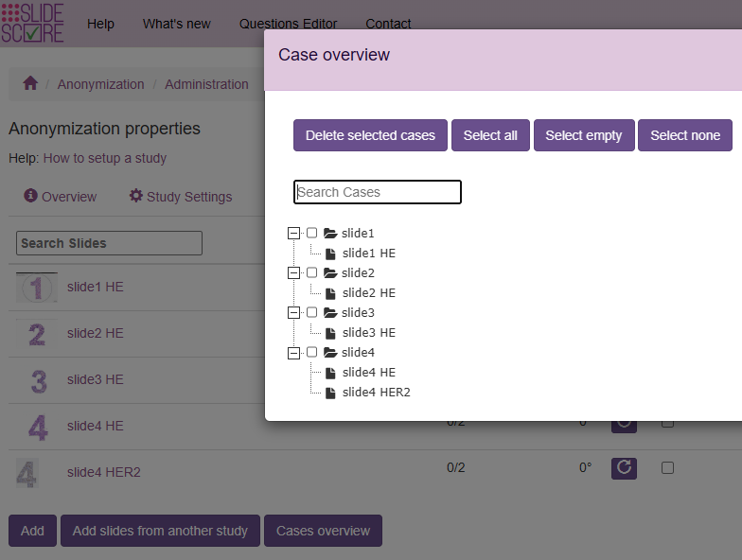Screen dimensions: 742x560
Task: Click the Select empty button
Action: coord(584,135)
